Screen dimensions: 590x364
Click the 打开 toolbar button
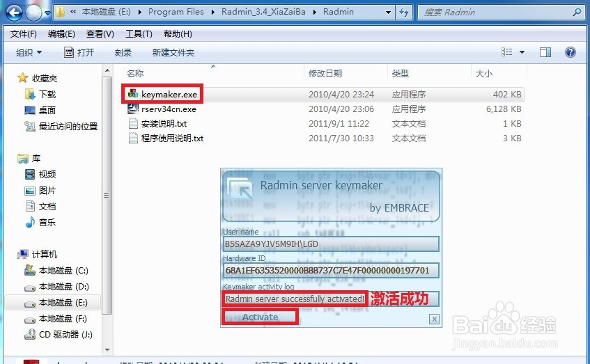pos(79,53)
